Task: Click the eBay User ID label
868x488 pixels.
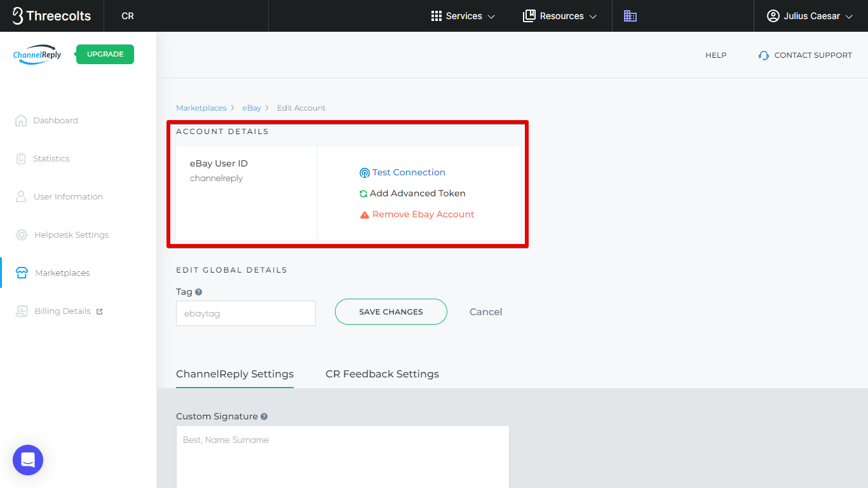Action: pos(219,163)
